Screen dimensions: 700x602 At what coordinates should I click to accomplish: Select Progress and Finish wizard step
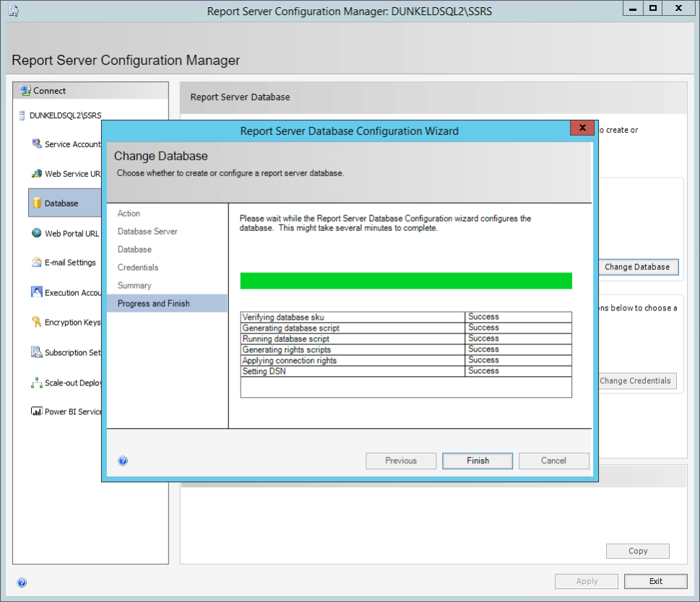click(x=154, y=304)
